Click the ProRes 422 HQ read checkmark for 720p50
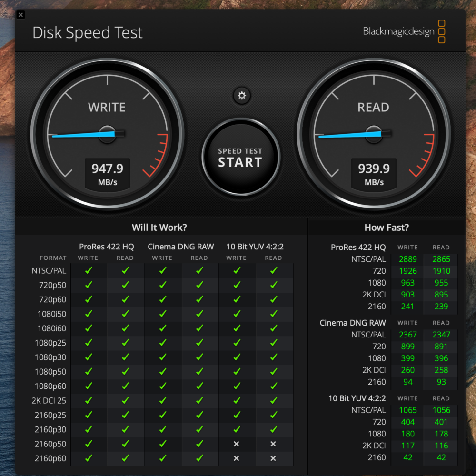The height and width of the screenshot is (476, 476). [x=125, y=285]
